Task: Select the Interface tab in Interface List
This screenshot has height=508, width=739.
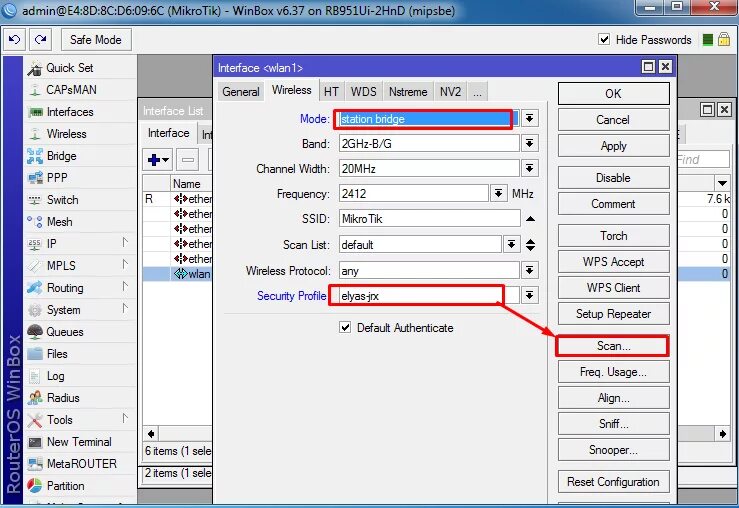Action: [x=168, y=133]
